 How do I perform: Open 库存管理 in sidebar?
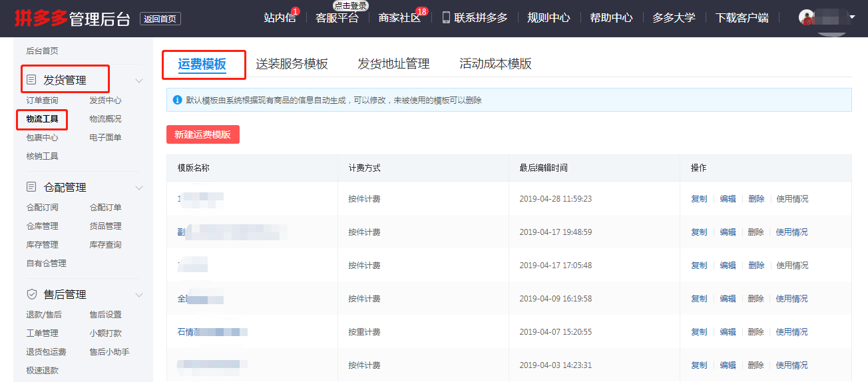pyautogui.click(x=42, y=245)
